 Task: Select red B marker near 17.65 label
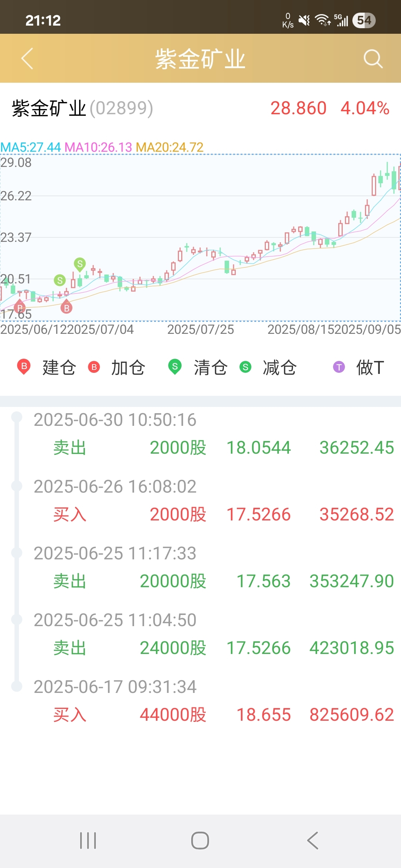[20, 307]
